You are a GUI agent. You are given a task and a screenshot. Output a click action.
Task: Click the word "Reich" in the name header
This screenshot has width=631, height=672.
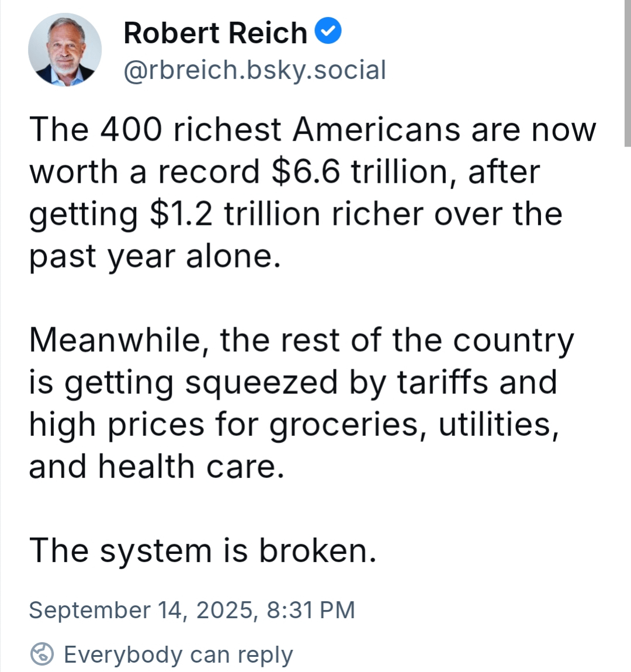pos(268,33)
